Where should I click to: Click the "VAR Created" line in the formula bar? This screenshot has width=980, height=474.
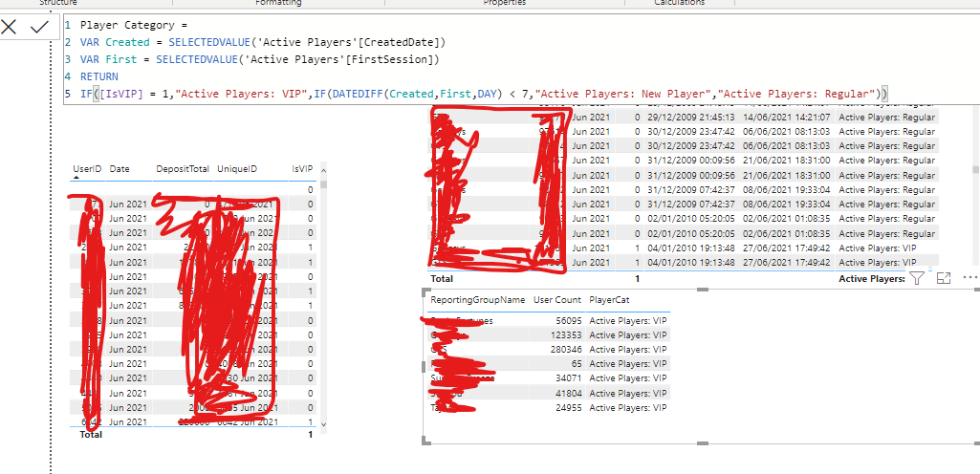pyautogui.click(x=263, y=42)
